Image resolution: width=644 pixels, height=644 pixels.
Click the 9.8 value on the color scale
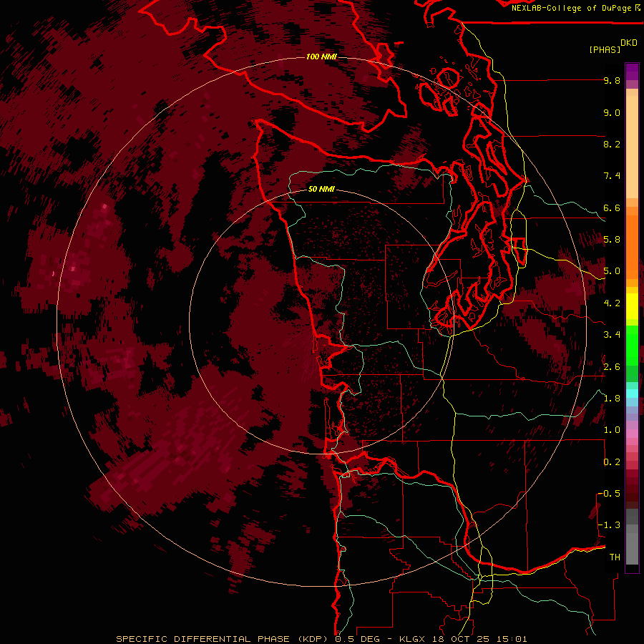(612, 81)
